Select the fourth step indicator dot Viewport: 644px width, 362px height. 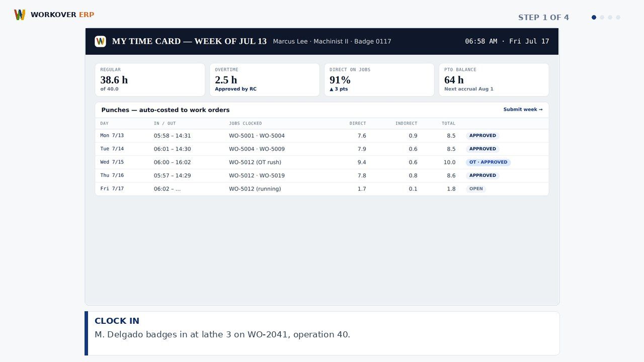[x=618, y=17]
